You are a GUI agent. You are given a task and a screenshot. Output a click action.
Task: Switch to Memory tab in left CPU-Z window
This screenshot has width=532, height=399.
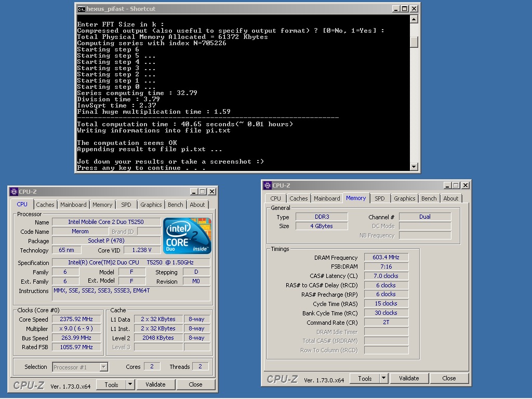102,205
